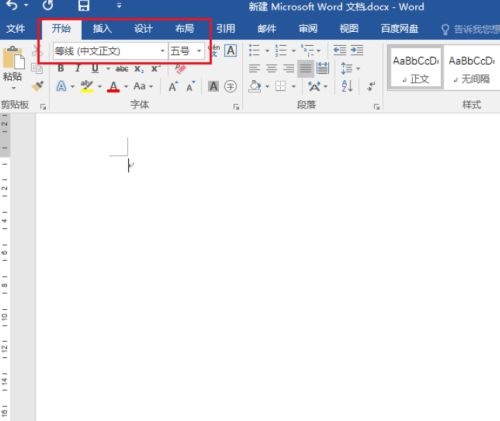Expand the font size 五号 dropdown arrow
Viewport: 500px width, 421px height.
pyautogui.click(x=199, y=51)
